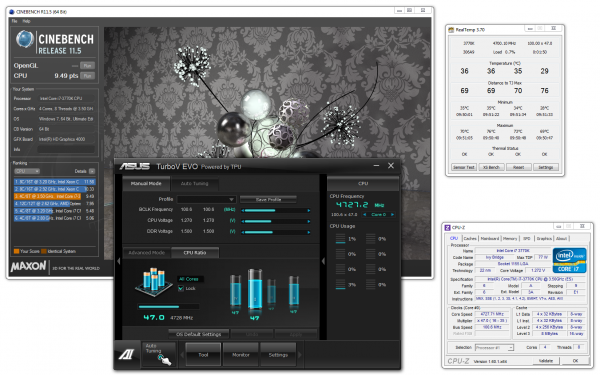Screen dimensions: 600x375
Task: Select the CPU Ratio tab
Action: coord(195,253)
